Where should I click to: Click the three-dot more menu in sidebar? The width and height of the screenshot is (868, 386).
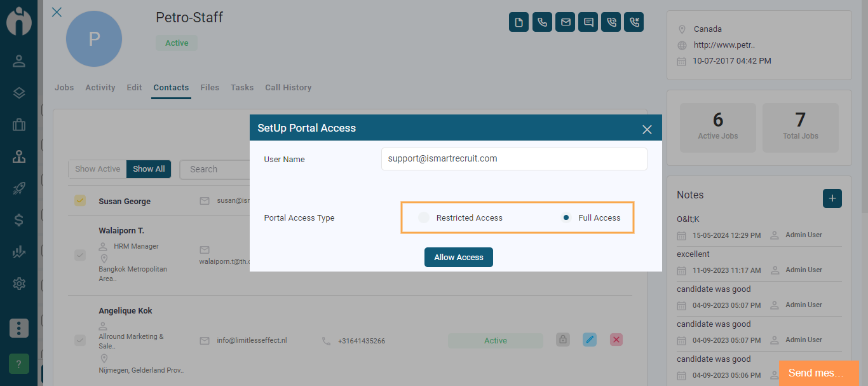19,328
